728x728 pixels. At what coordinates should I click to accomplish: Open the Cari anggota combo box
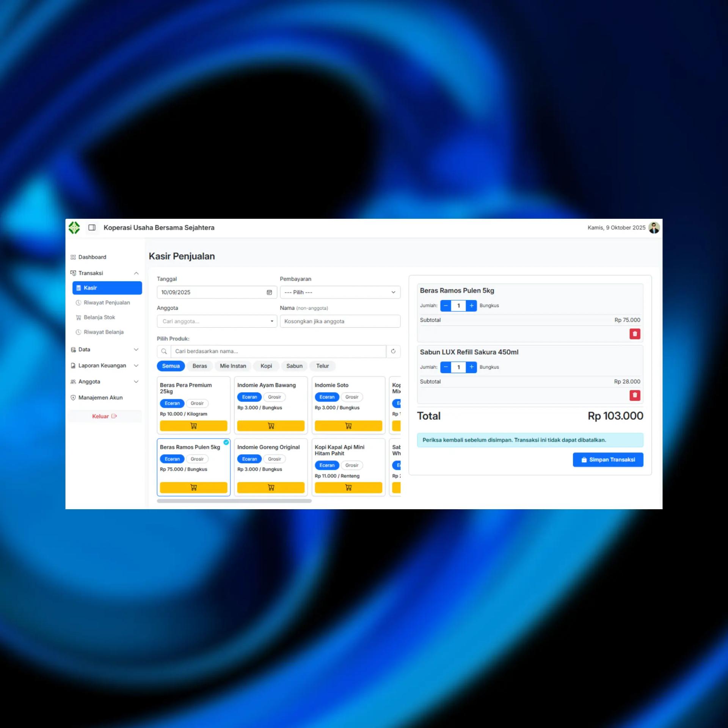click(x=217, y=321)
